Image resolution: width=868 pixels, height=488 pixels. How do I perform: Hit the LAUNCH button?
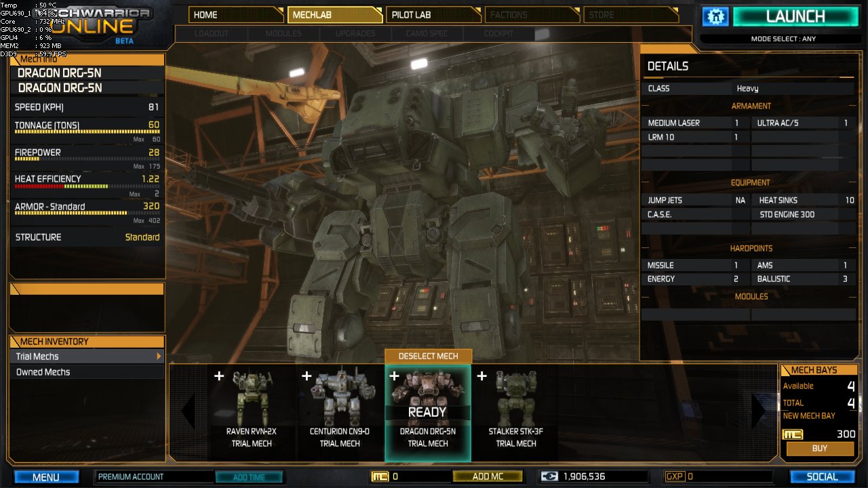[x=795, y=16]
